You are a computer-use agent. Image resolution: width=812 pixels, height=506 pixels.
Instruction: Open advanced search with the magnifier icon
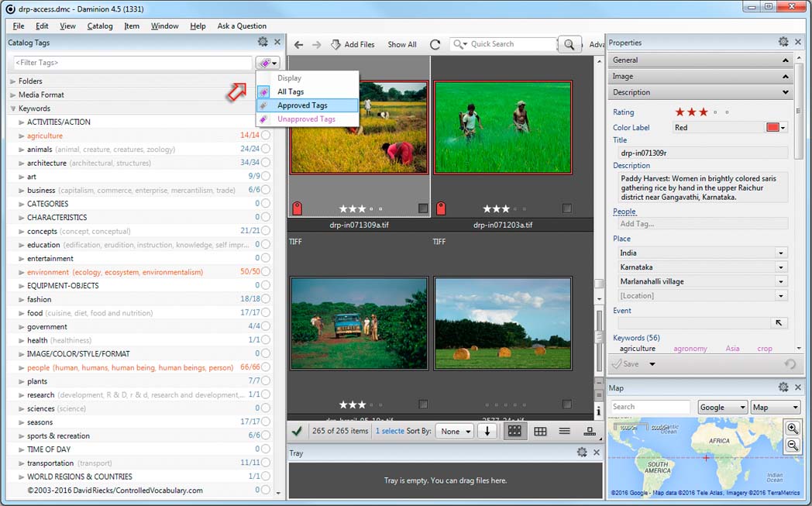click(569, 44)
